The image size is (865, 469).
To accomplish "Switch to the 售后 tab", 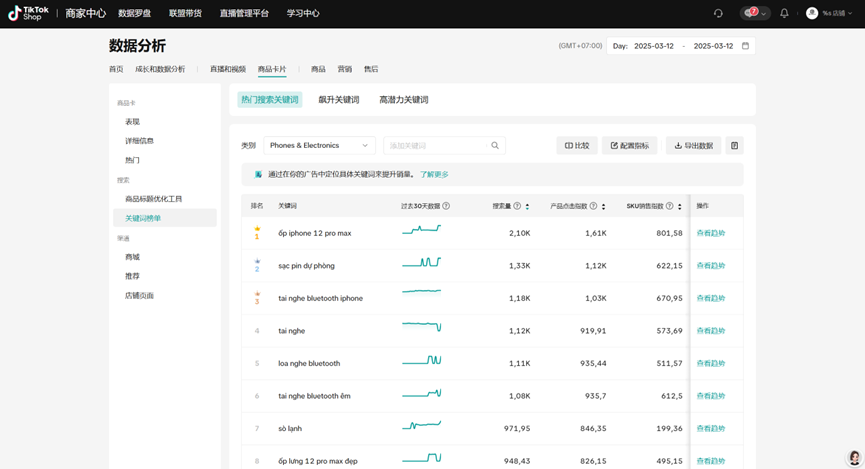I will pyautogui.click(x=371, y=69).
